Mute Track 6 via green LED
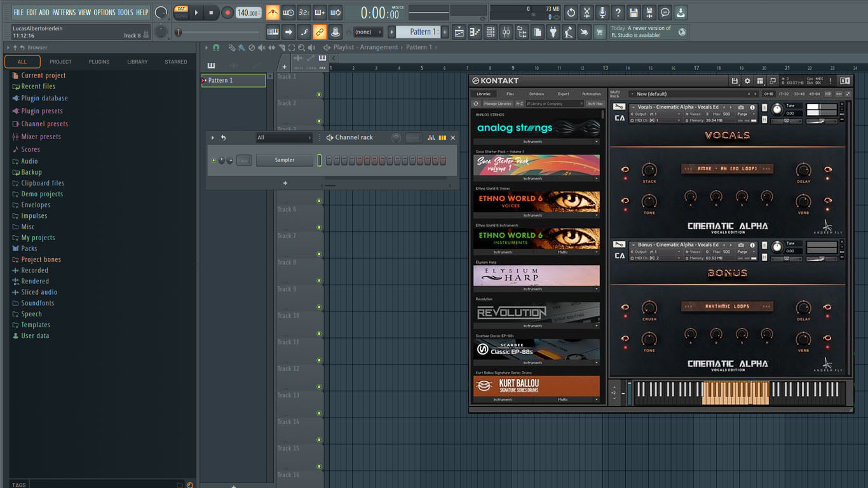The height and width of the screenshot is (488, 868). click(x=319, y=227)
